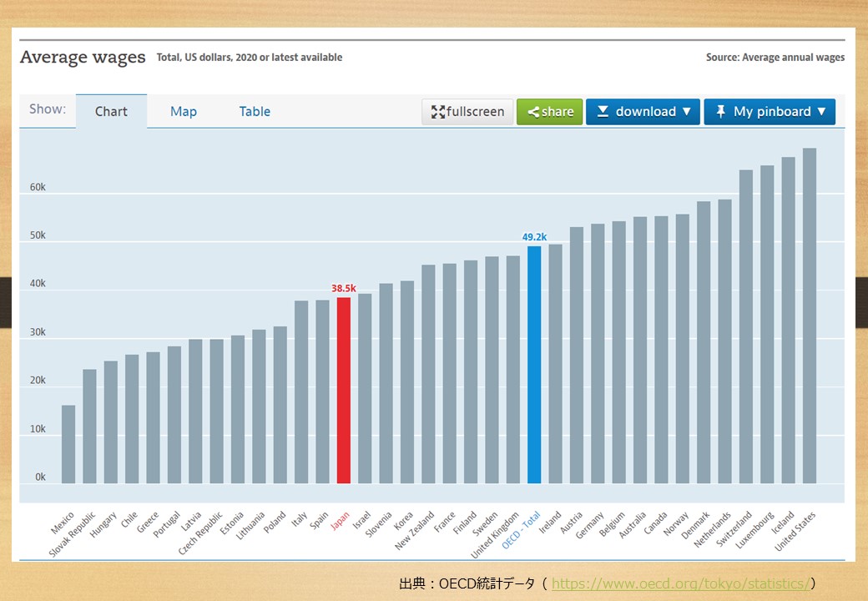Image resolution: width=868 pixels, height=601 pixels.
Task: Click the Ireland bar
Action: point(555,364)
